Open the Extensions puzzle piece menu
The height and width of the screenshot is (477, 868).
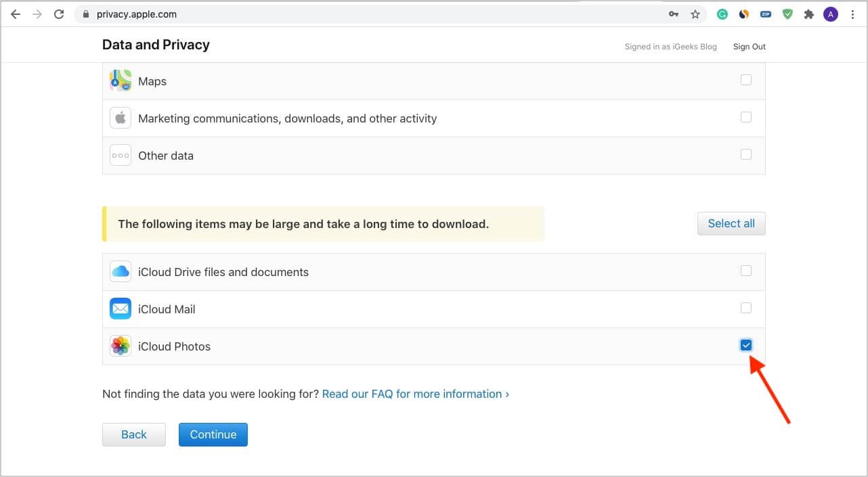[808, 14]
